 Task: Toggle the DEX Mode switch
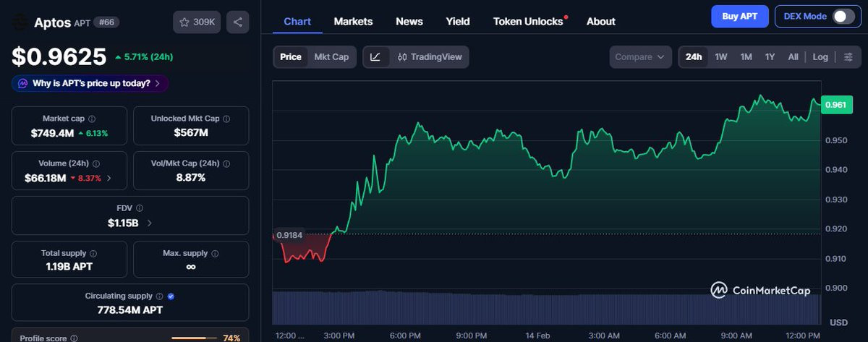tap(843, 17)
